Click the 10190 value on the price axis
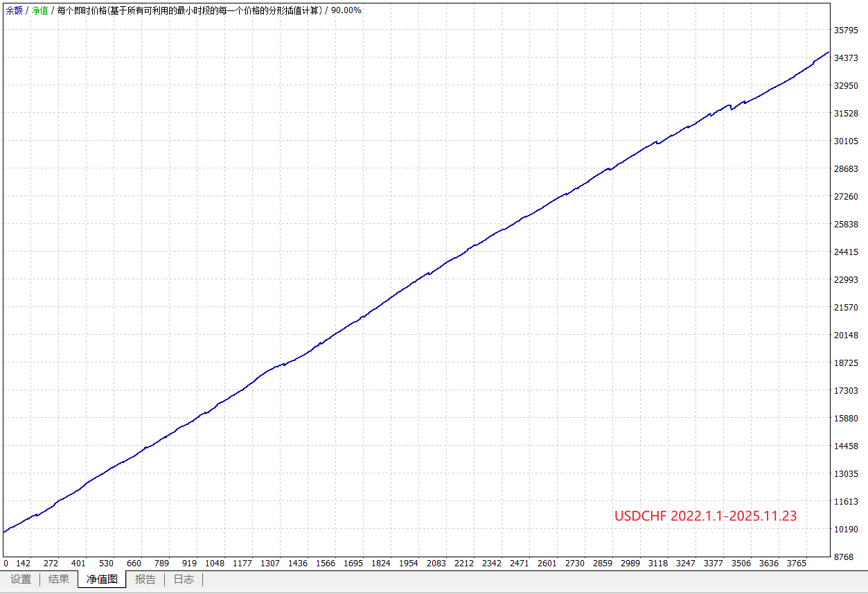The image size is (868, 594). tap(846, 530)
